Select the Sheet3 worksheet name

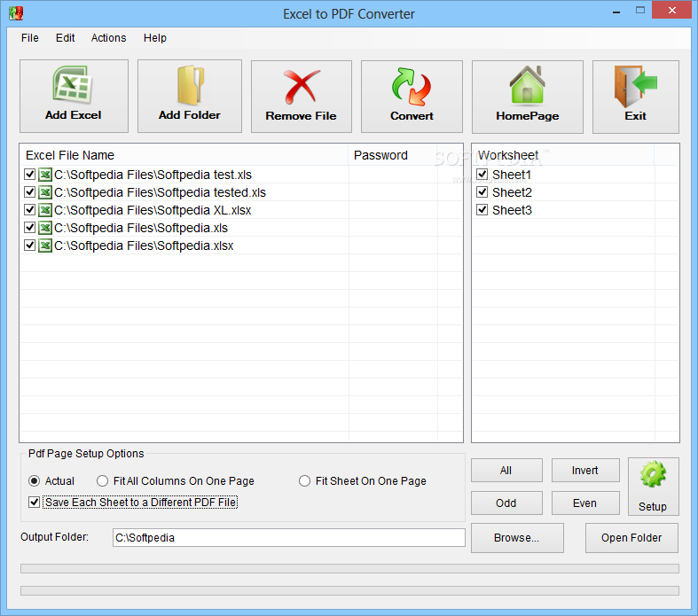click(x=512, y=210)
